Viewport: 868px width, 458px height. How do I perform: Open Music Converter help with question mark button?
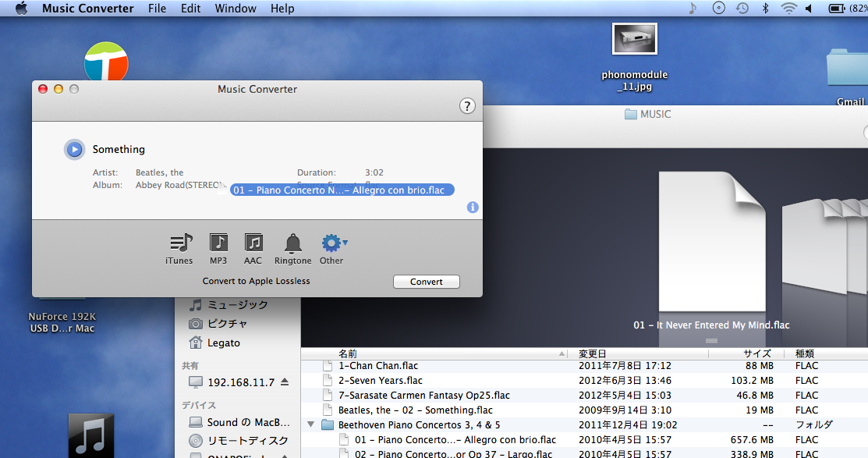click(467, 106)
